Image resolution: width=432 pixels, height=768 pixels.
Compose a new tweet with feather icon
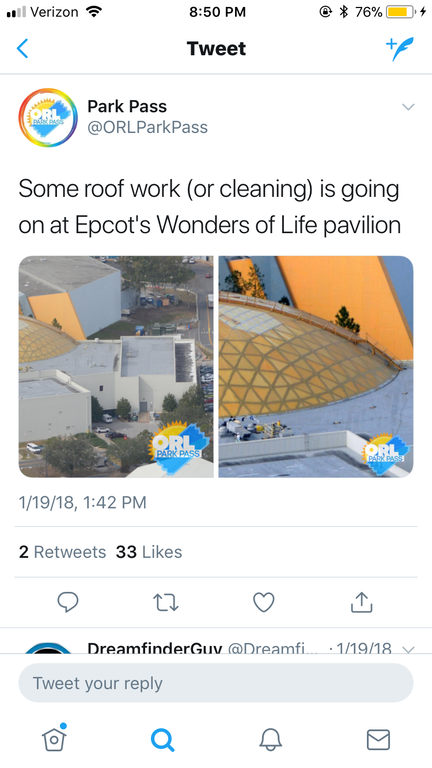[x=400, y=48]
